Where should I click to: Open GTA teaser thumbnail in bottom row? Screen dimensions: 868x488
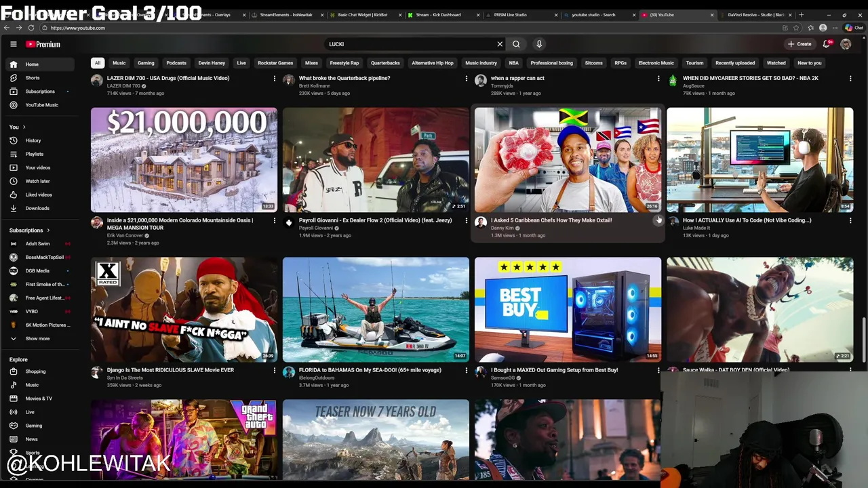click(184, 441)
